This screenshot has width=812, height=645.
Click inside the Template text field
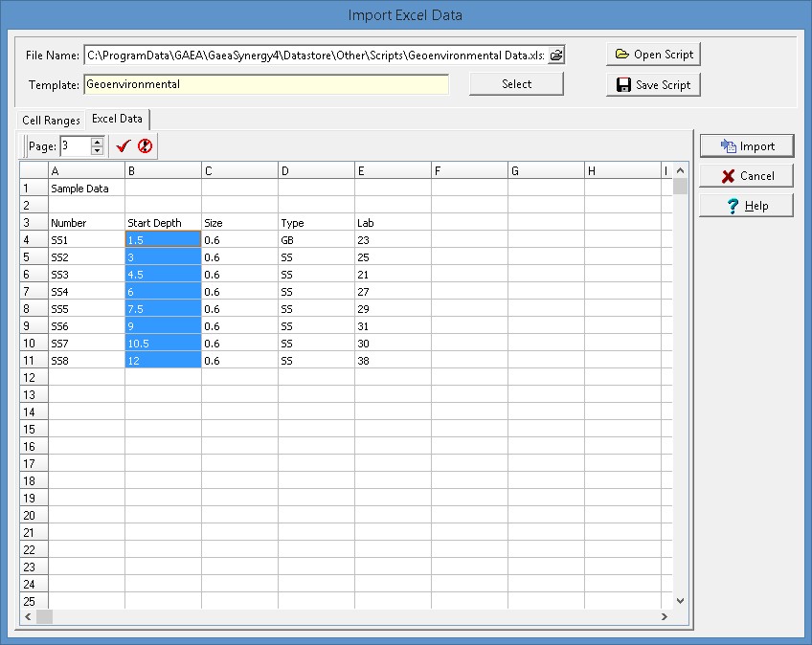(x=266, y=84)
